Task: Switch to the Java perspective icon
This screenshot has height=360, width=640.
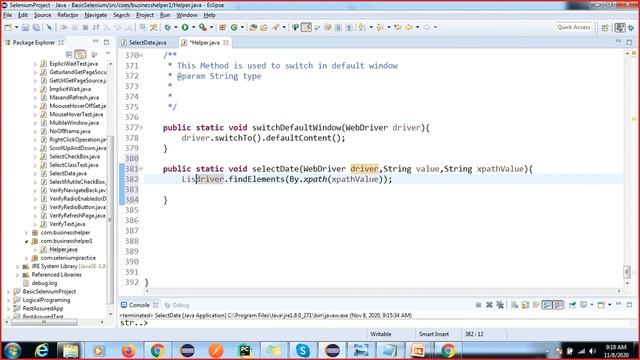Action: pyautogui.click(x=620, y=27)
